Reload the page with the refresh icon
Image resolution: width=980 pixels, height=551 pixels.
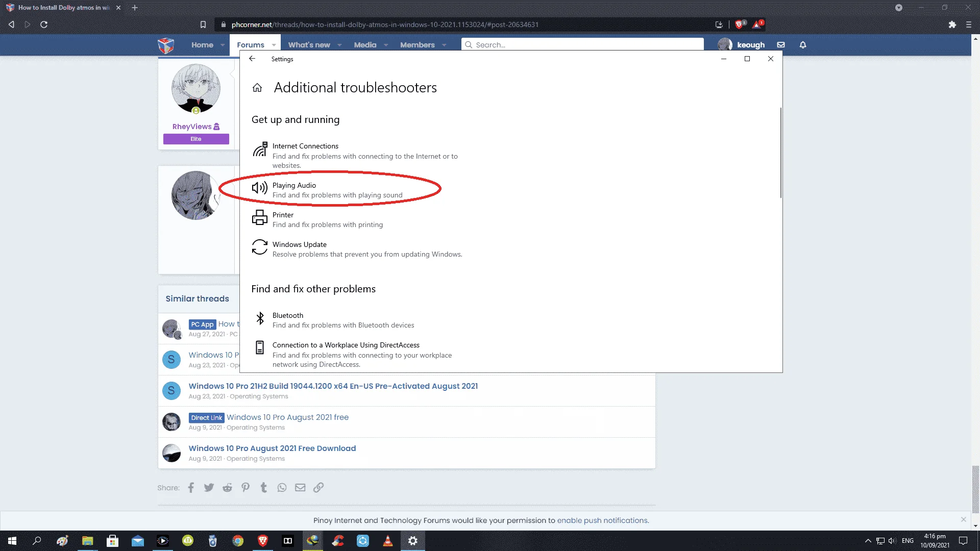click(x=44, y=24)
